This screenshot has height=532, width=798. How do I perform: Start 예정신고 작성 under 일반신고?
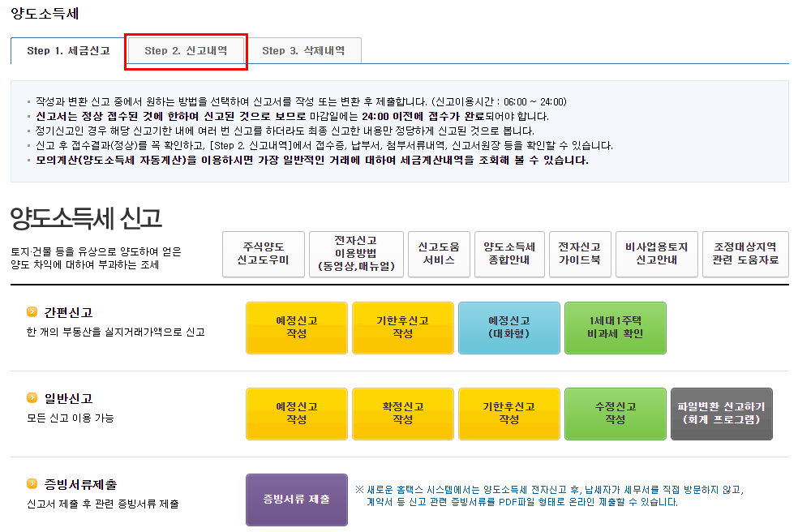296,414
